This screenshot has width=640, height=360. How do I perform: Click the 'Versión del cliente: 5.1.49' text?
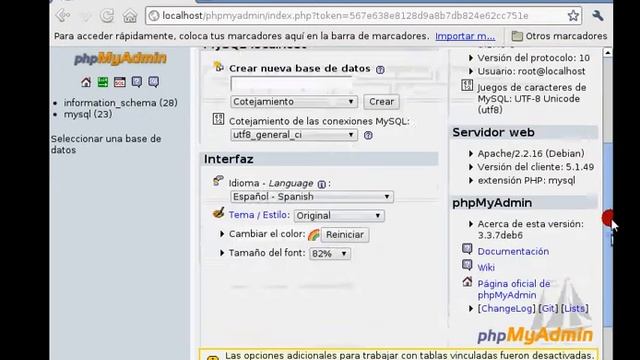pyautogui.click(x=536, y=167)
